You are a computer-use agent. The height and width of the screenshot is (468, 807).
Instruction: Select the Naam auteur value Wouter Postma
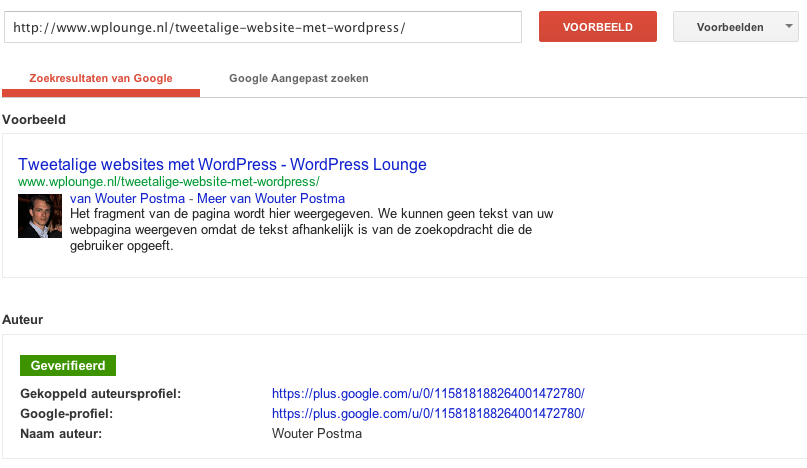[317, 434]
